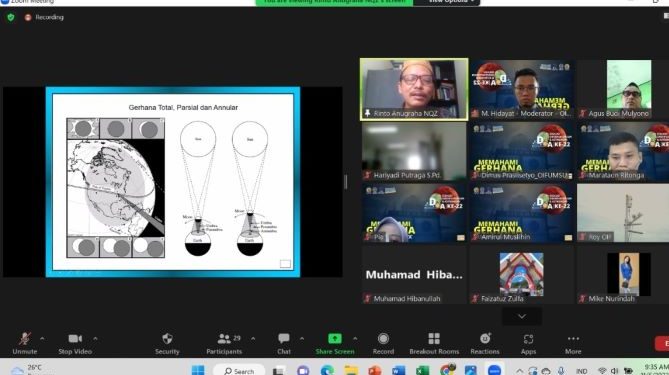Select Mike Nurindah video tile
Viewport: 669px width, 375px height.
pyautogui.click(x=623, y=275)
